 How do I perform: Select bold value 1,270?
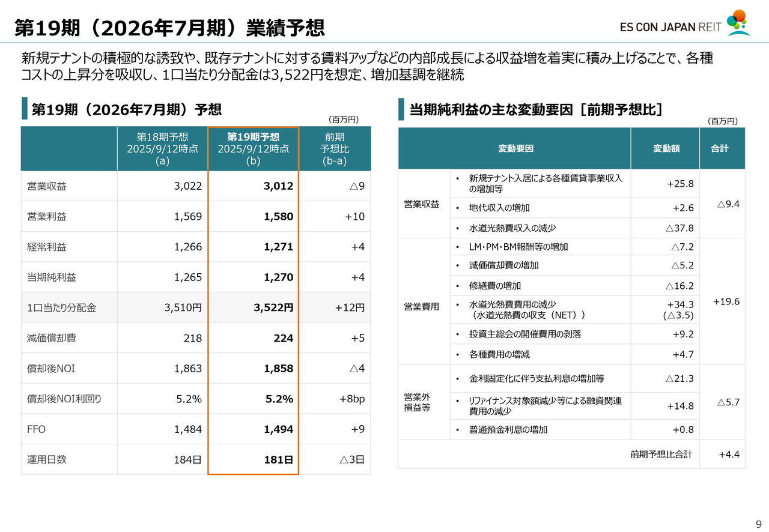coord(278,277)
